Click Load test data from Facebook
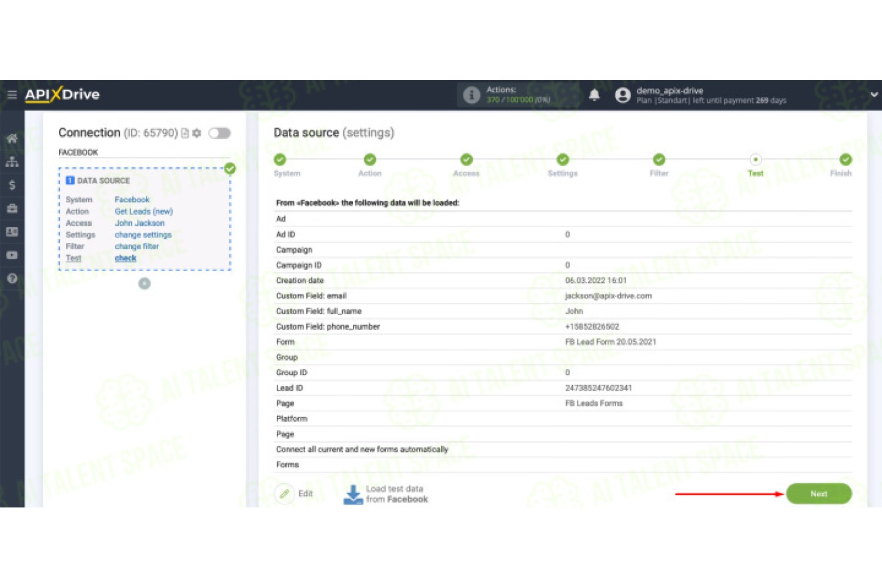Screen dimensions: 882x588 pos(386,494)
